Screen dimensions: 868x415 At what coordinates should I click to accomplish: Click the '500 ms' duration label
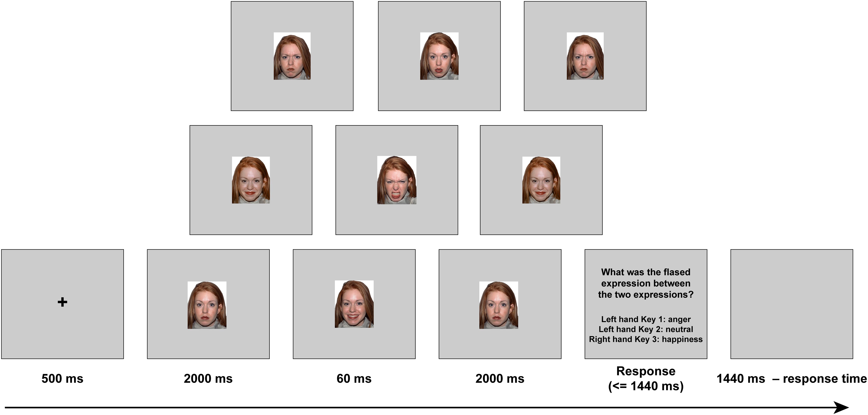pos(62,379)
